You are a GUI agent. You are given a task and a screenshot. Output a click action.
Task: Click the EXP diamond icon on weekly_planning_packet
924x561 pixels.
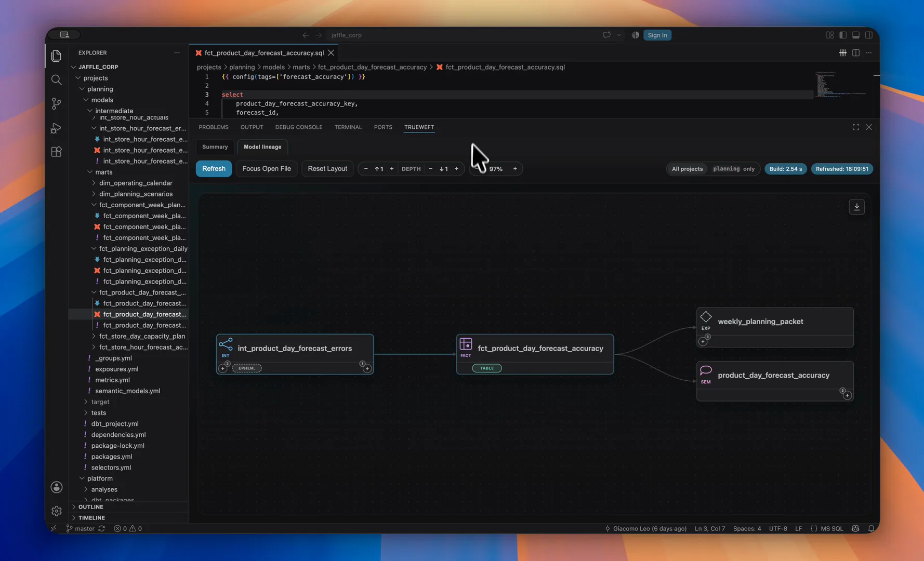click(x=706, y=317)
